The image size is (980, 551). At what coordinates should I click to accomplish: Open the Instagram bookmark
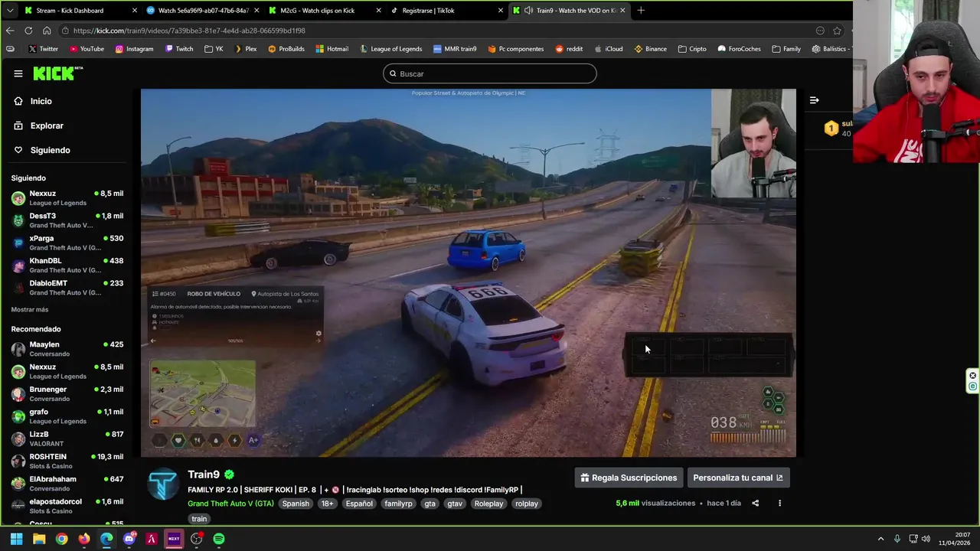pos(134,49)
